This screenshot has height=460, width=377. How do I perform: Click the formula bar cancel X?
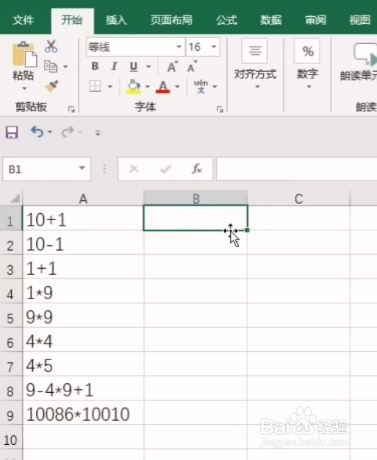(134, 169)
